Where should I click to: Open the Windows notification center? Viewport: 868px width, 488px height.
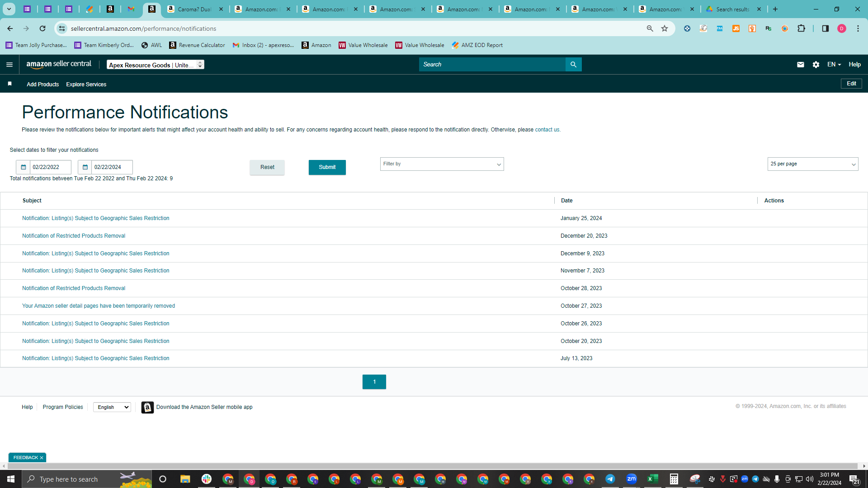click(x=854, y=479)
